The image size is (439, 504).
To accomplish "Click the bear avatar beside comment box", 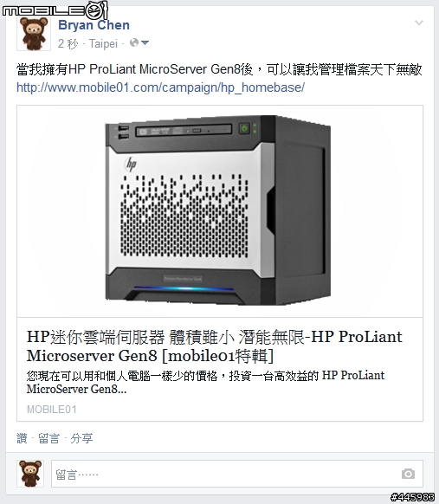I will coord(30,474).
